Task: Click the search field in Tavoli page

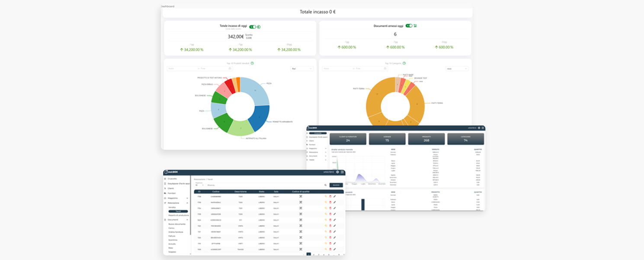Action: (265, 185)
